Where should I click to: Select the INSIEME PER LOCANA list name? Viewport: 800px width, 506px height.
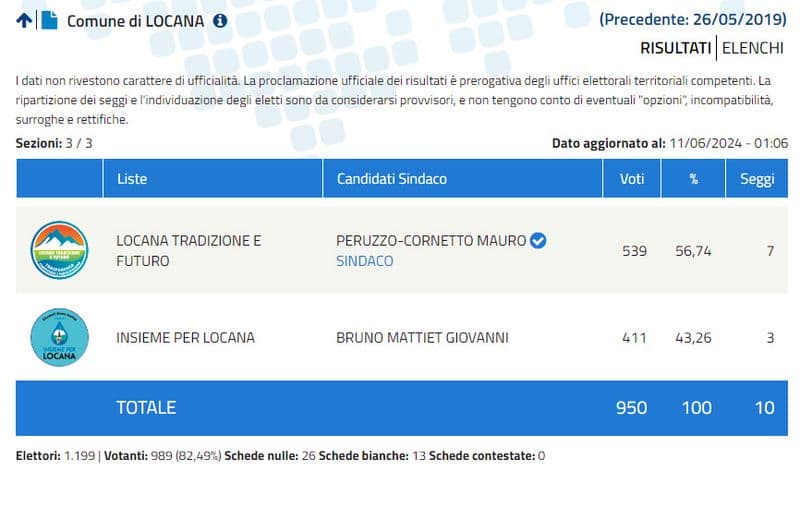tap(185, 337)
